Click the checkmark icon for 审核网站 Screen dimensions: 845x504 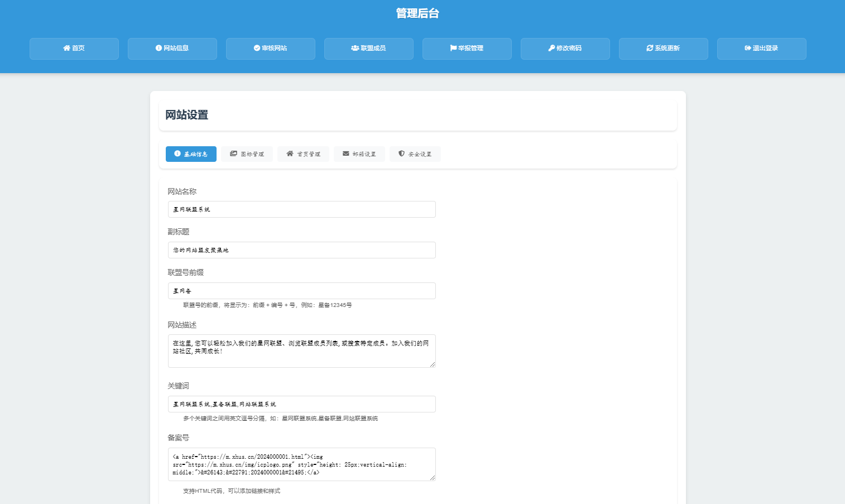point(257,49)
